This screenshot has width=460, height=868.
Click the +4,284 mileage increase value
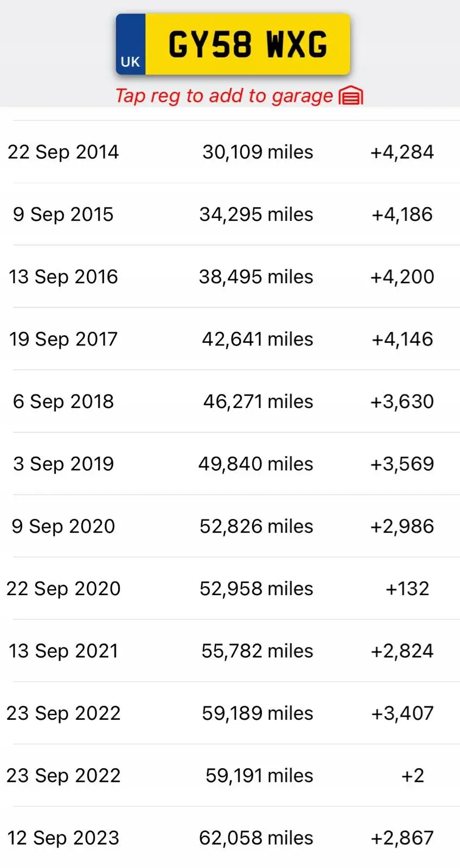[402, 152]
